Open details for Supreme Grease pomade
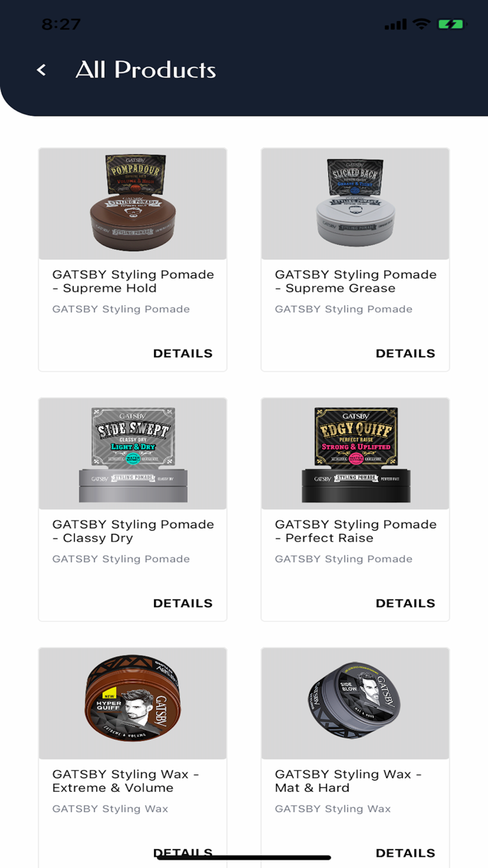The height and width of the screenshot is (868, 488). (405, 353)
